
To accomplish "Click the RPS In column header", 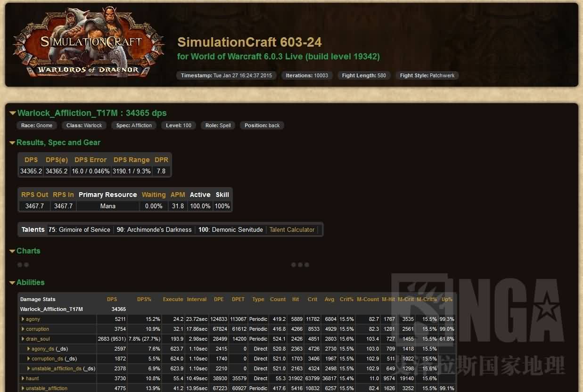I will pyautogui.click(x=63, y=195).
